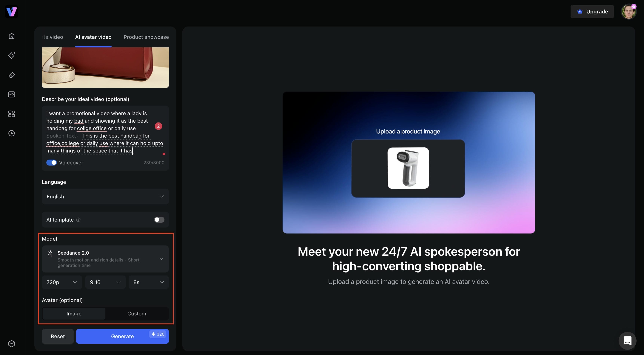The width and height of the screenshot is (644, 355).
Task: Click the steamer product upload thumbnail
Action: 408,168
